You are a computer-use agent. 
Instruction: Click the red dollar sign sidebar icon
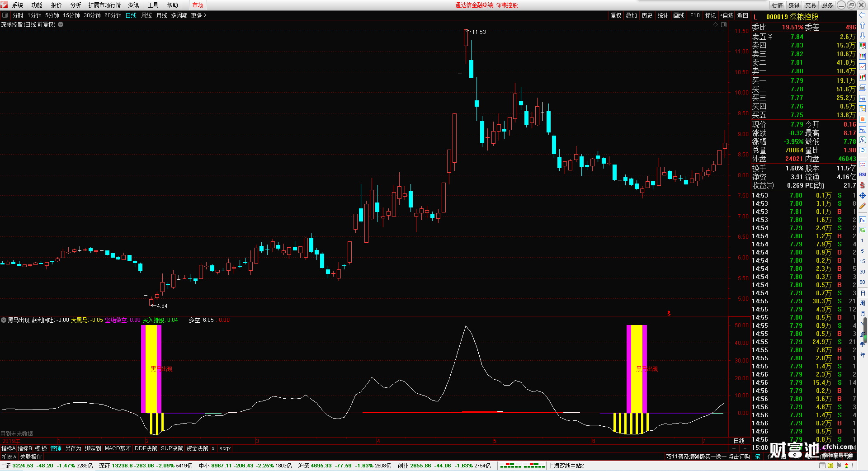tap(863, 185)
